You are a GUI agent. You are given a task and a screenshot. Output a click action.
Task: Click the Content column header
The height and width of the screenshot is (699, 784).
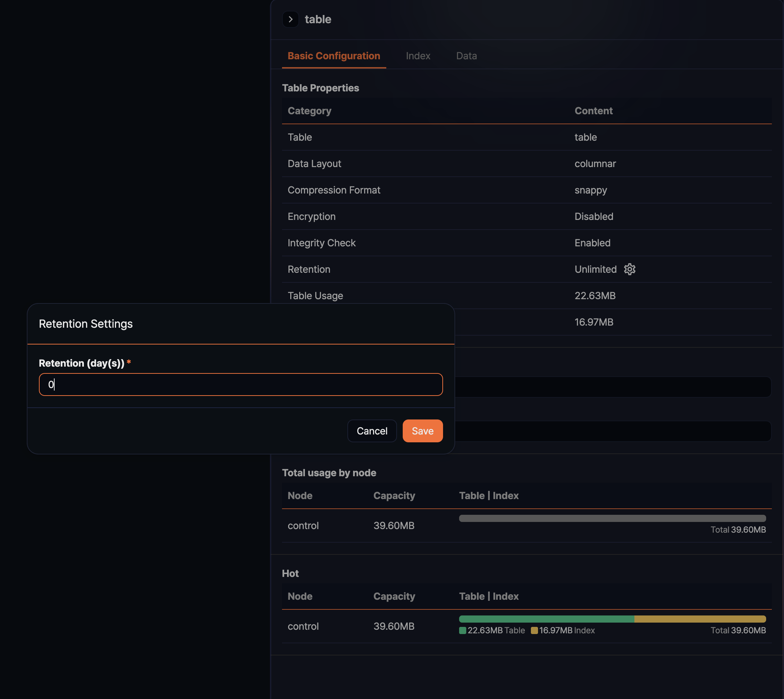click(x=593, y=111)
